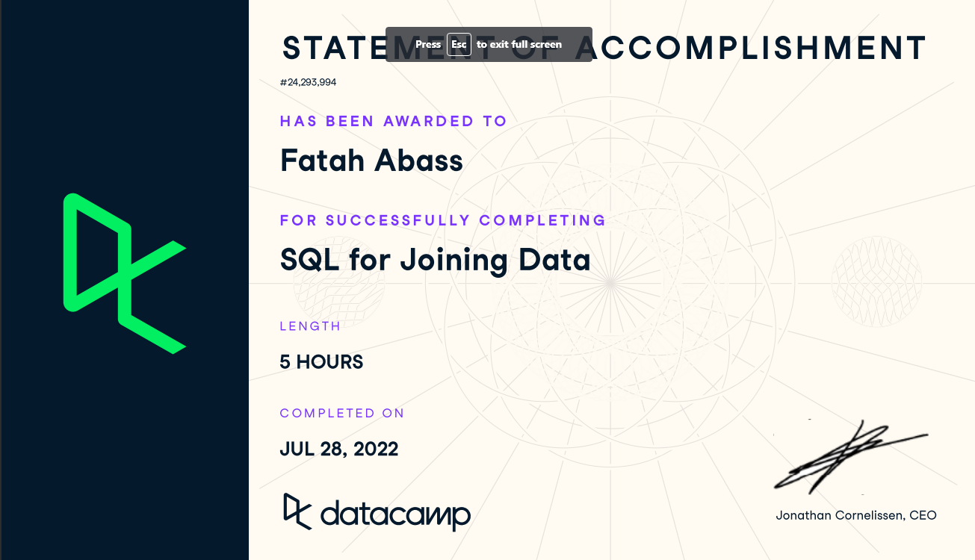Click the 'Has been awarded to' label

[x=394, y=121]
